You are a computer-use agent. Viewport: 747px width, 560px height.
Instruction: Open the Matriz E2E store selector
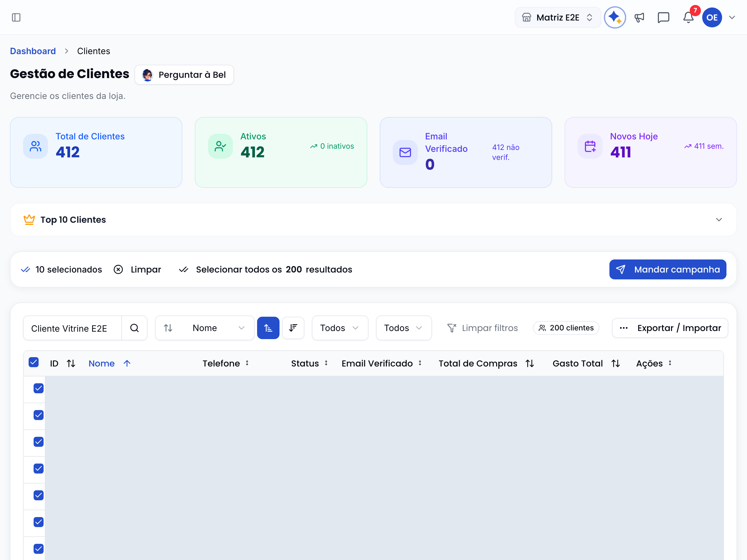pyautogui.click(x=557, y=17)
